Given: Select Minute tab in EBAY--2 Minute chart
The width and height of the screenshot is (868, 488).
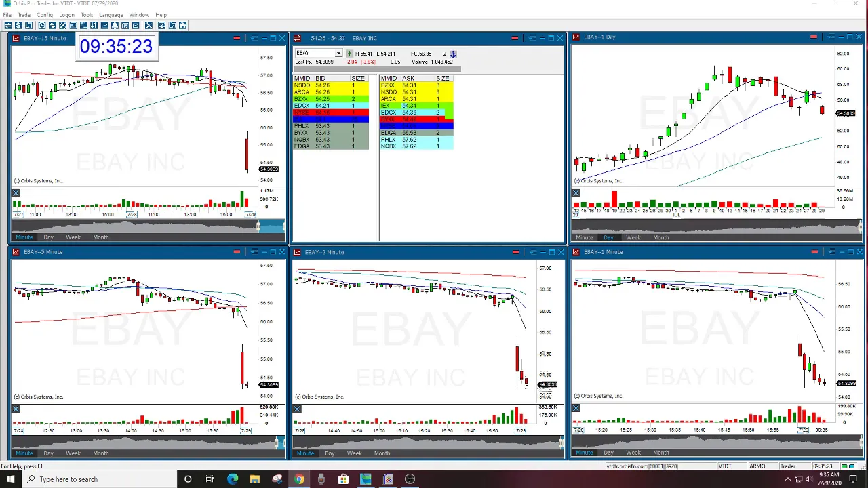Looking at the screenshot, I should tap(305, 453).
